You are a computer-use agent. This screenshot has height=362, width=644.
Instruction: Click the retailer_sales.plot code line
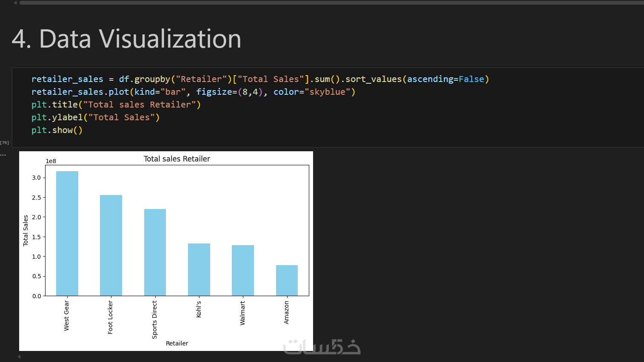(x=193, y=92)
